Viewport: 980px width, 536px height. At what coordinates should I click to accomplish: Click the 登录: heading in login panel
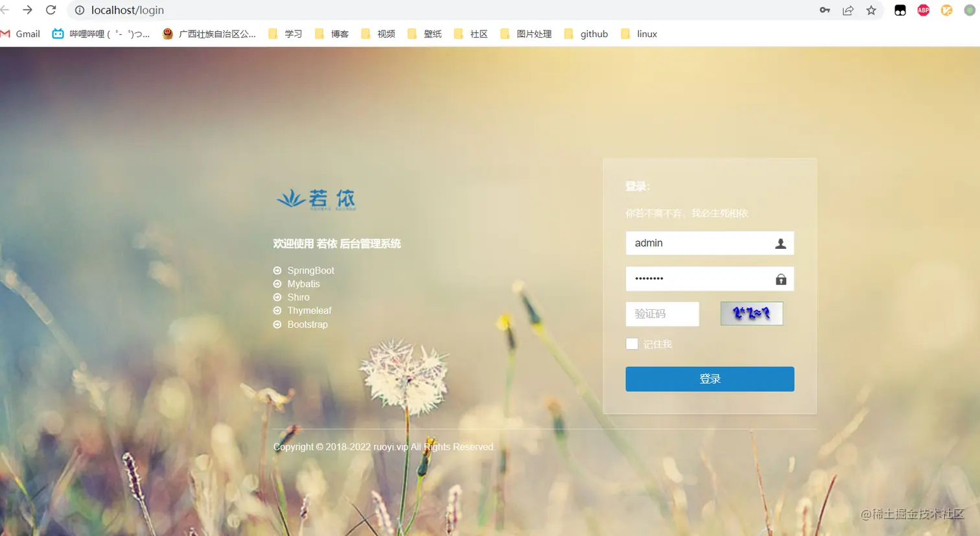(x=637, y=187)
